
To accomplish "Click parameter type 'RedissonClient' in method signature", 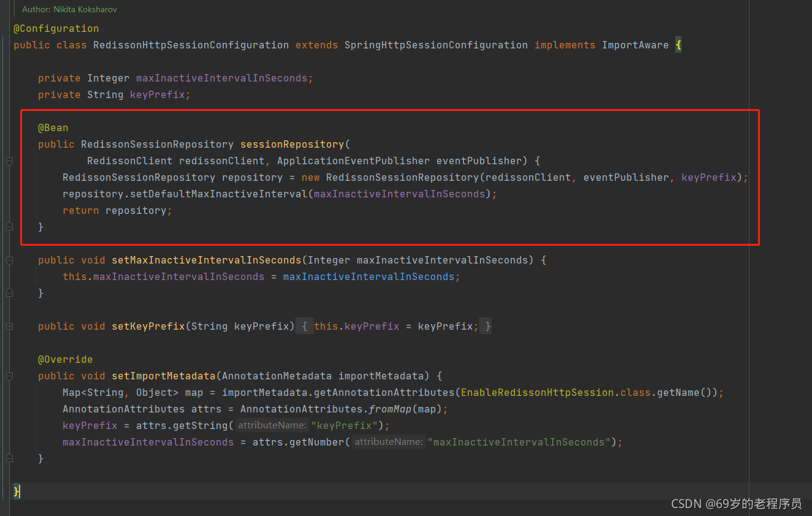I will (x=130, y=161).
